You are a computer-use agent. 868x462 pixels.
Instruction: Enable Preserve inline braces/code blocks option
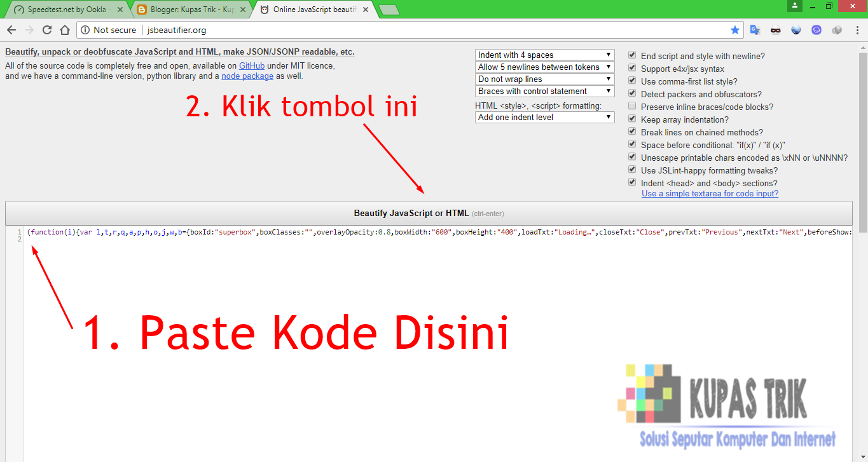pyautogui.click(x=631, y=107)
